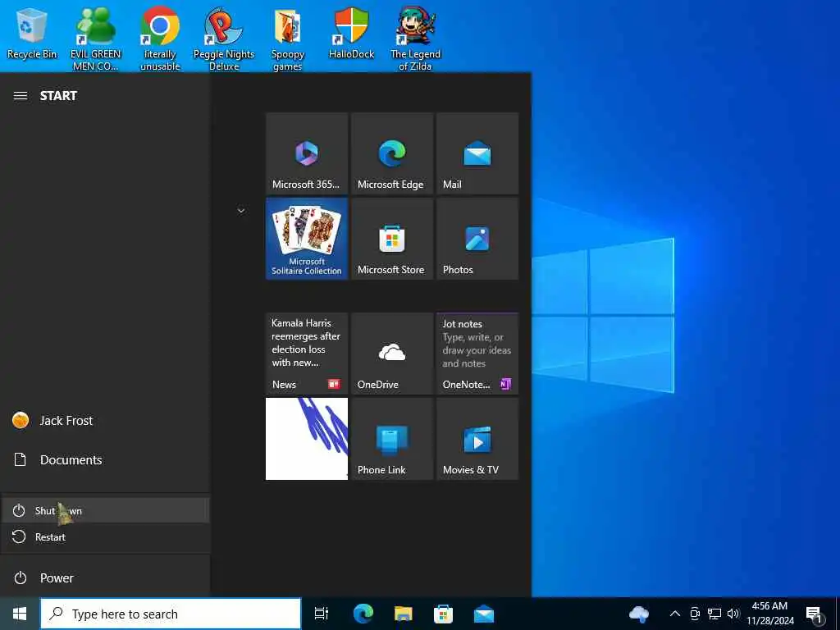Launch Edge from the taskbar

pyautogui.click(x=363, y=614)
